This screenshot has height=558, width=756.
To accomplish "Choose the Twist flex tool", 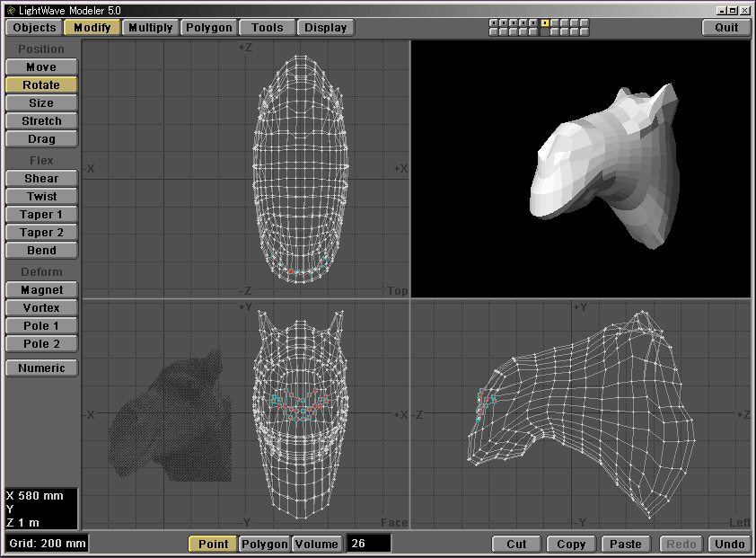I will [40, 197].
